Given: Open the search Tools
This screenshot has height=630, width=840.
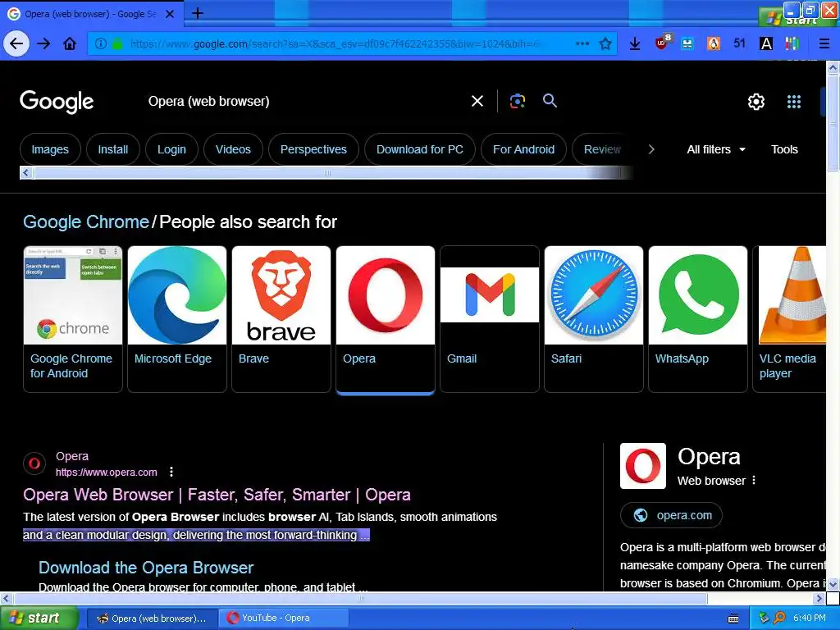Looking at the screenshot, I should point(784,149).
